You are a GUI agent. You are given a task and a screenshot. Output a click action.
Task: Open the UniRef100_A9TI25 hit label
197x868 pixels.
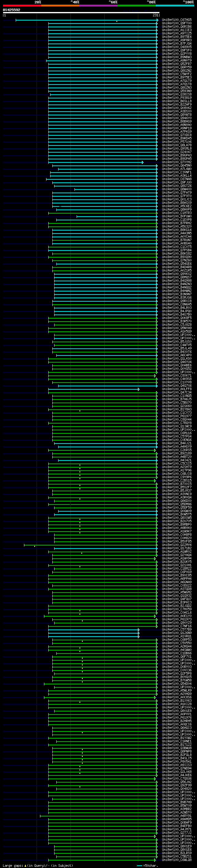[x=177, y=34]
